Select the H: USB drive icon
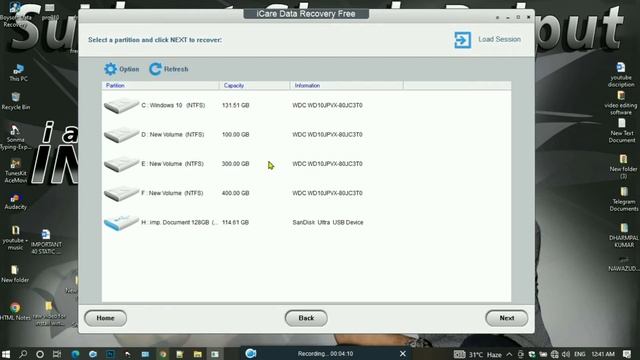 (x=121, y=223)
